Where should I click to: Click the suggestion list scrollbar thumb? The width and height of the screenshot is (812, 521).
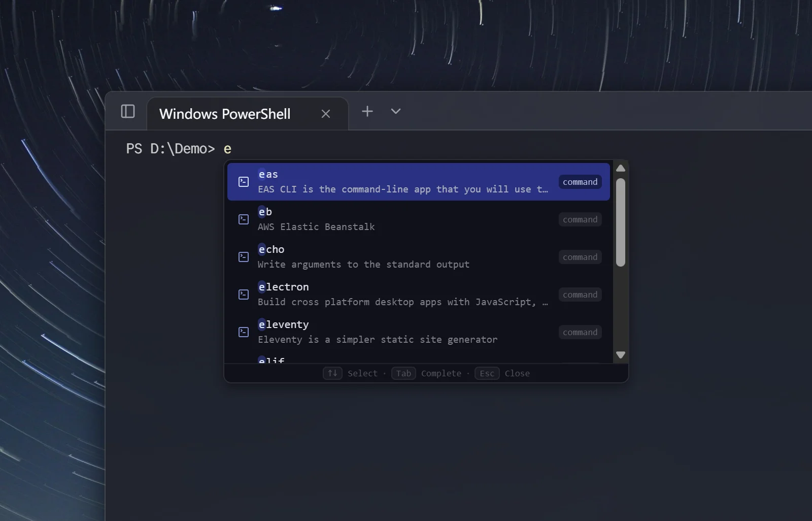620,222
